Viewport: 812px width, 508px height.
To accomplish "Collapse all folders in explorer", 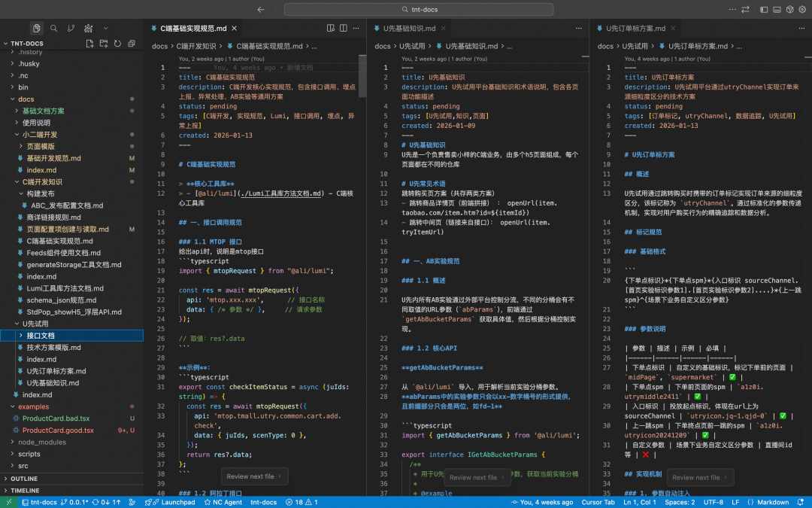I will point(132,44).
